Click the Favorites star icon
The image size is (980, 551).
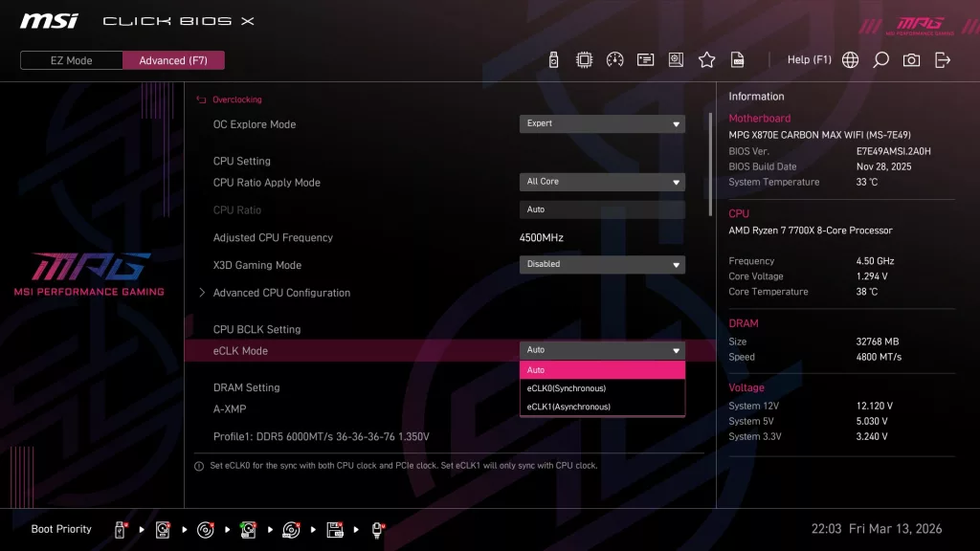pos(706,59)
